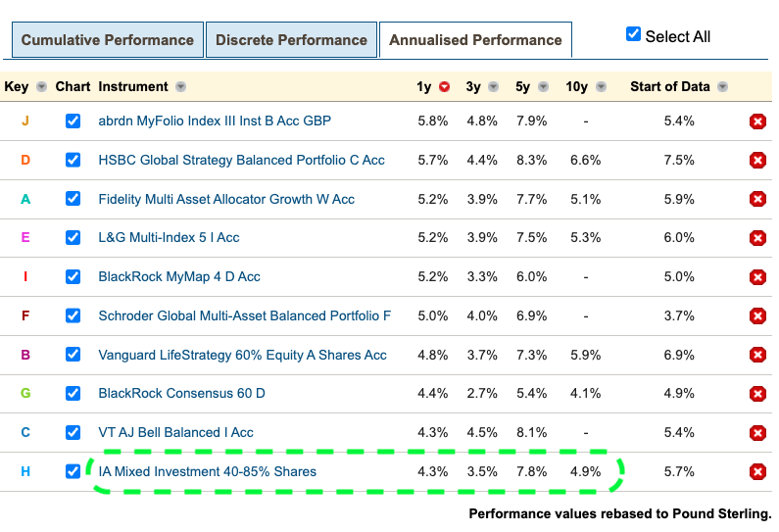Untick chart checkbox for VT AJ Bell Balanced
The image size is (779, 532).
click(x=73, y=433)
